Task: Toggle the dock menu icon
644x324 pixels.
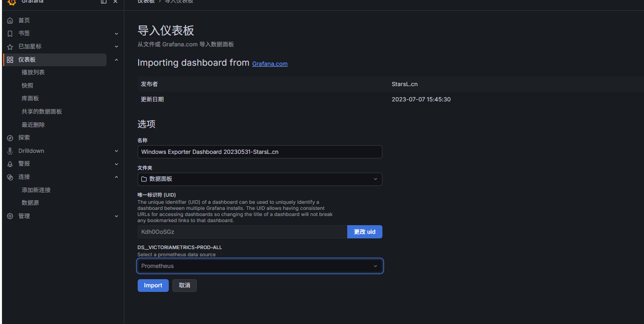Action: [104, 2]
